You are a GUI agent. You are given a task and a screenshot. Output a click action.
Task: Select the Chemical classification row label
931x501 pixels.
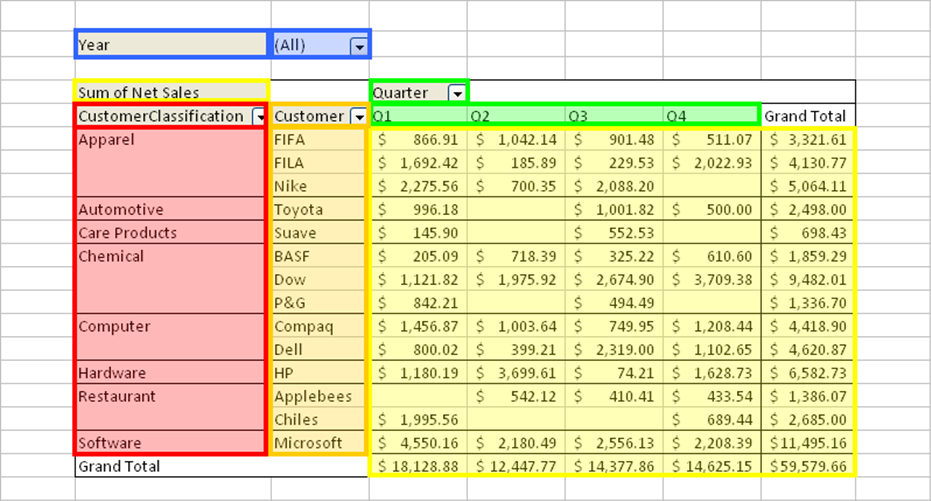point(172,256)
